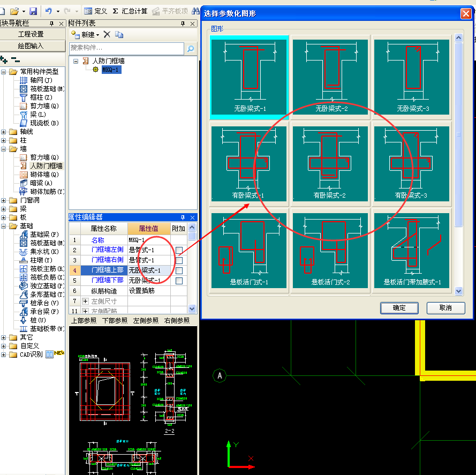The height and width of the screenshot is (475, 476).
Task: Switch to 上部参照 tab
Action: [84, 320]
